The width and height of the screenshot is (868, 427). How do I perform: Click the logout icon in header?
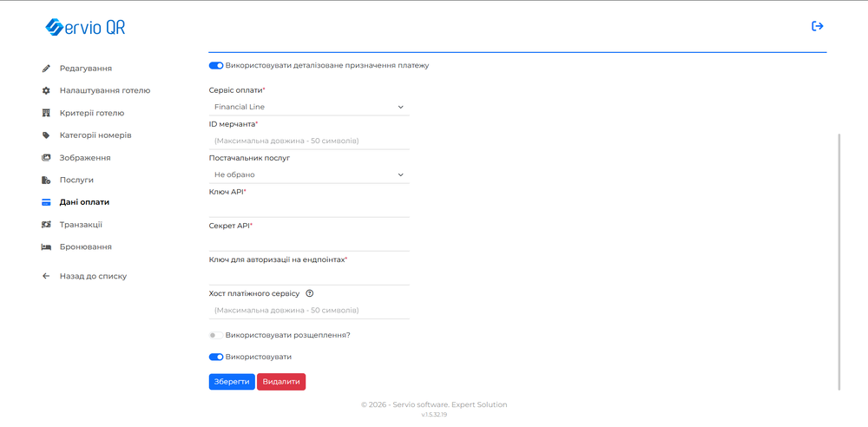[x=817, y=26]
